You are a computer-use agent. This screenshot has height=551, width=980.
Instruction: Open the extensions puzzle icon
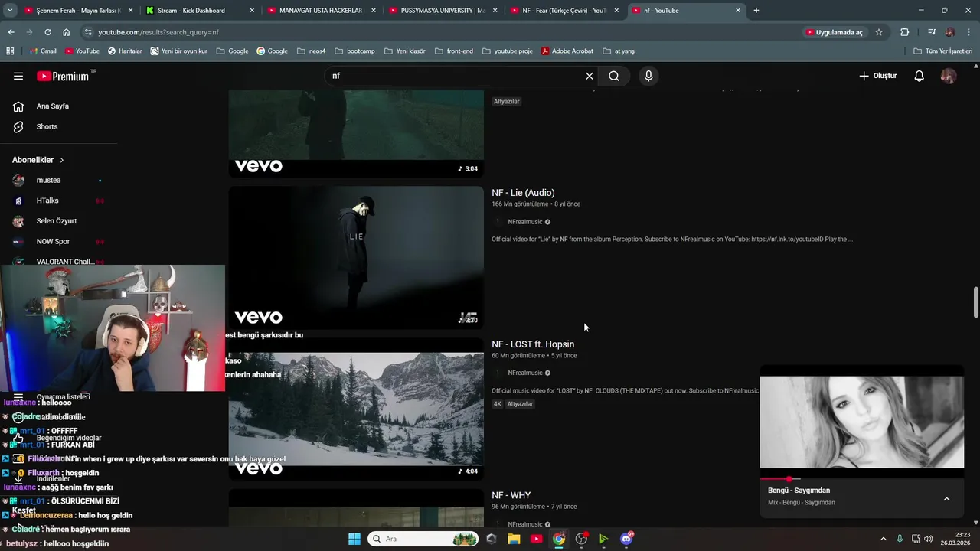905,32
